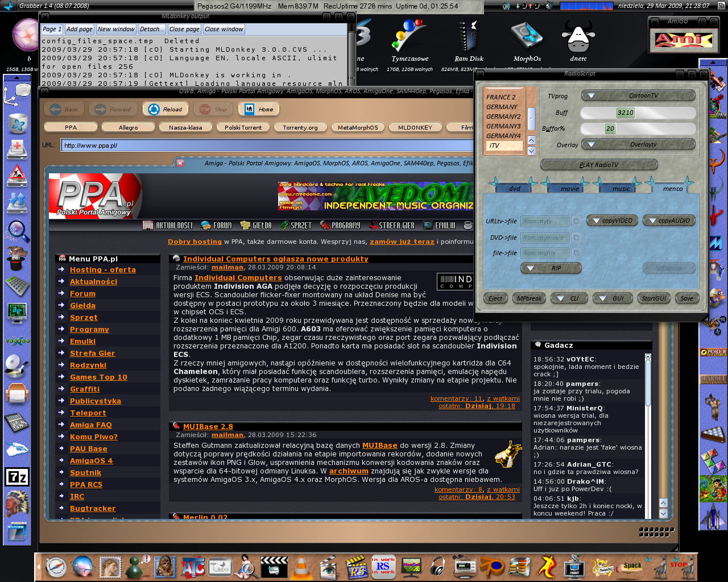The image size is (728, 582).
Task: Open the magic hat icon in left panel
Action: coord(16,259)
